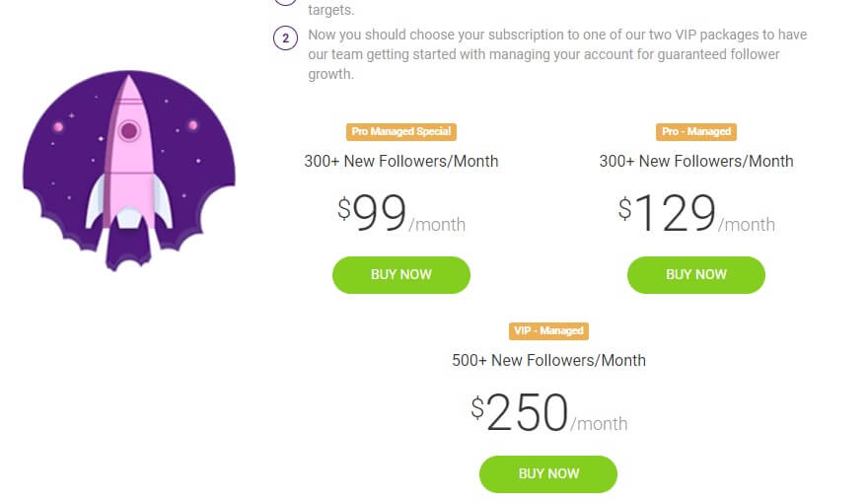868x502 pixels.
Task: Click the rocket's round porthole window
Action: point(129,130)
